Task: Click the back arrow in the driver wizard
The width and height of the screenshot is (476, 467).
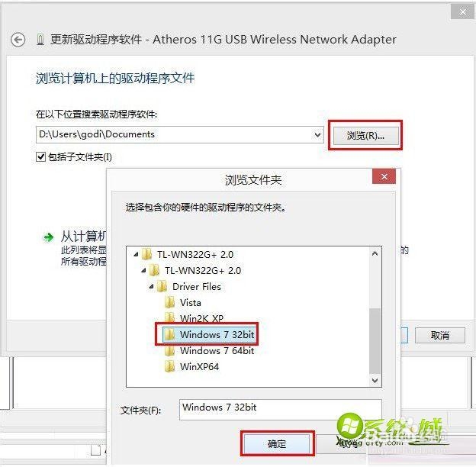Action: click(x=18, y=40)
